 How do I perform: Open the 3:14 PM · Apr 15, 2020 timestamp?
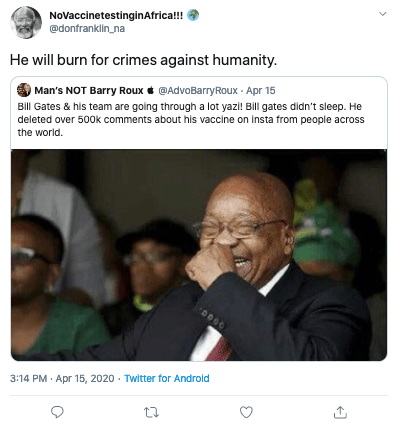coord(62,378)
